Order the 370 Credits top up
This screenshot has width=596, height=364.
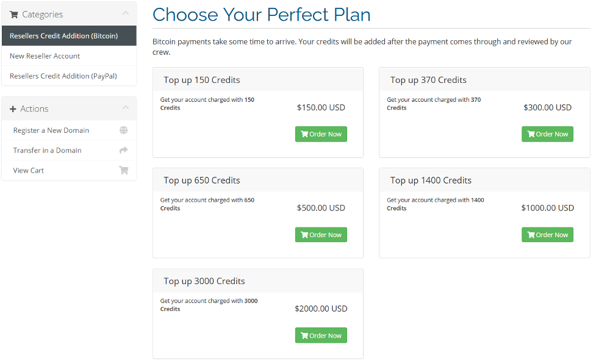547,134
